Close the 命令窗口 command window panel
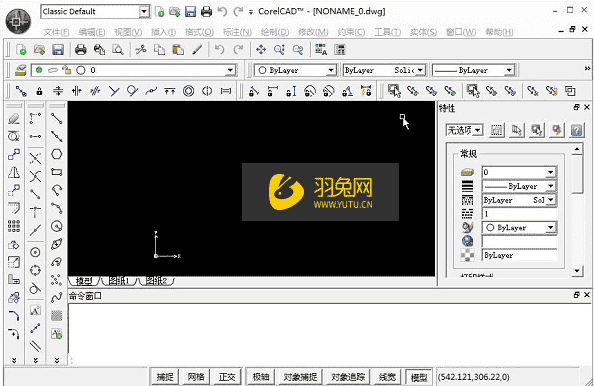 pos(586,295)
